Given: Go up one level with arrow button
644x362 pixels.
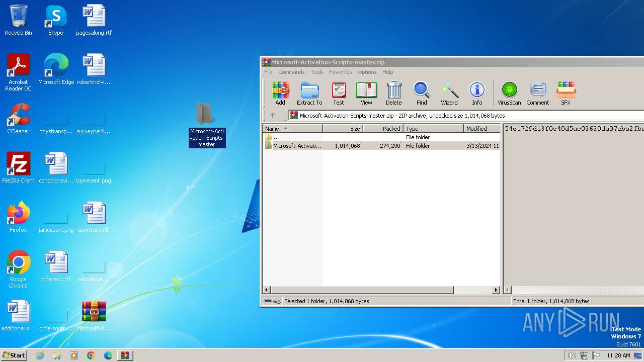Looking at the screenshot, I should point(273,116).
